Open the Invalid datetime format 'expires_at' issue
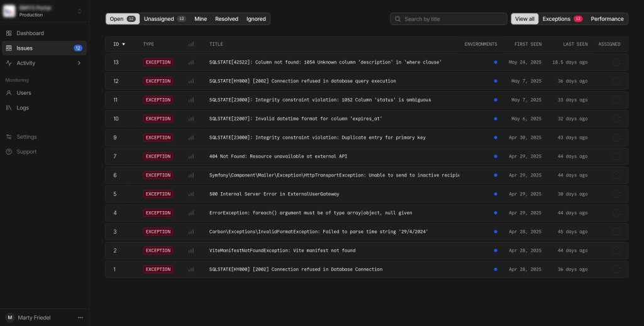Screen dimensions: 644x326 coord(296,119)
